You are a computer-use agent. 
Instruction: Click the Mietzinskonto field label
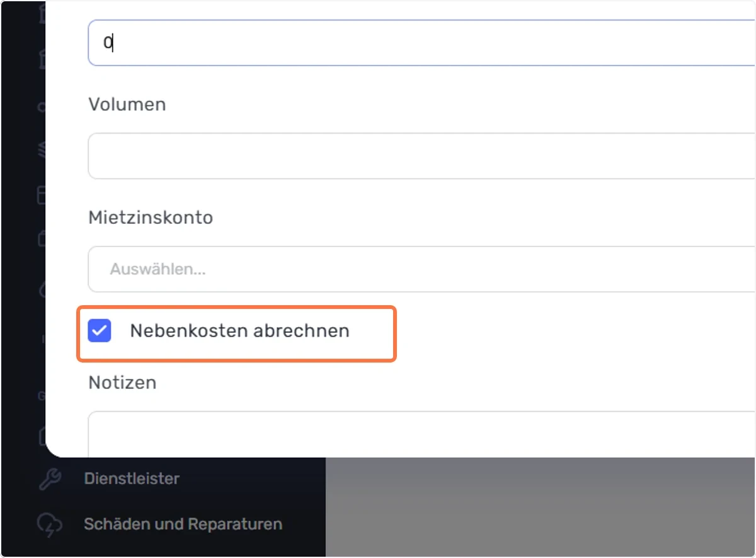coord(151,218)
